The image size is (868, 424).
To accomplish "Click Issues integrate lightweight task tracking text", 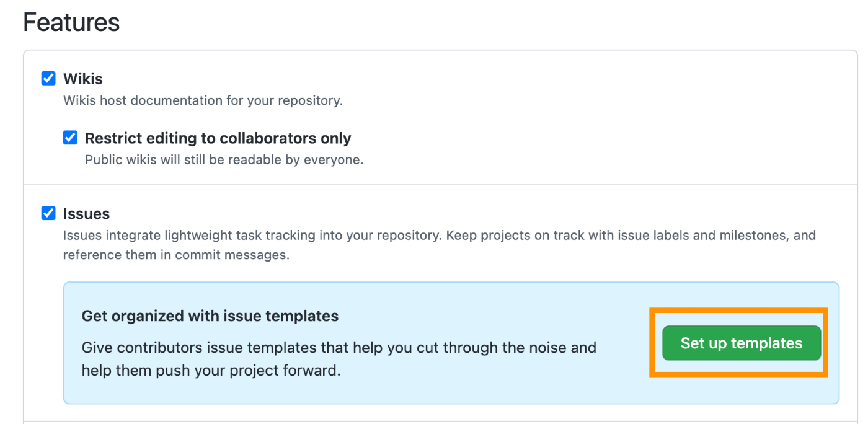I will pyautogui.click(x=440, y=236).
